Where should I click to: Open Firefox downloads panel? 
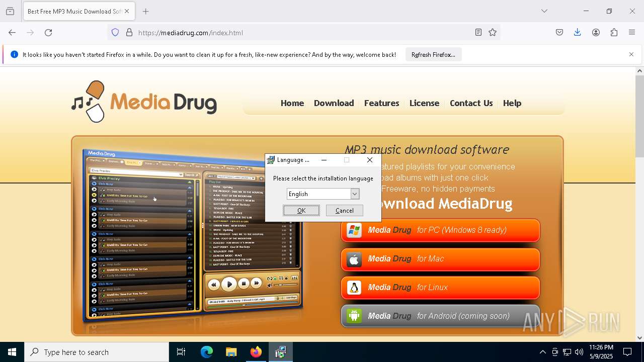(578, 33)
